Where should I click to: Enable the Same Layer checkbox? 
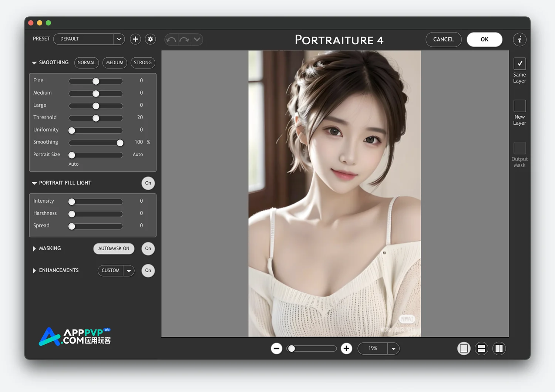[x=519, y=64]
